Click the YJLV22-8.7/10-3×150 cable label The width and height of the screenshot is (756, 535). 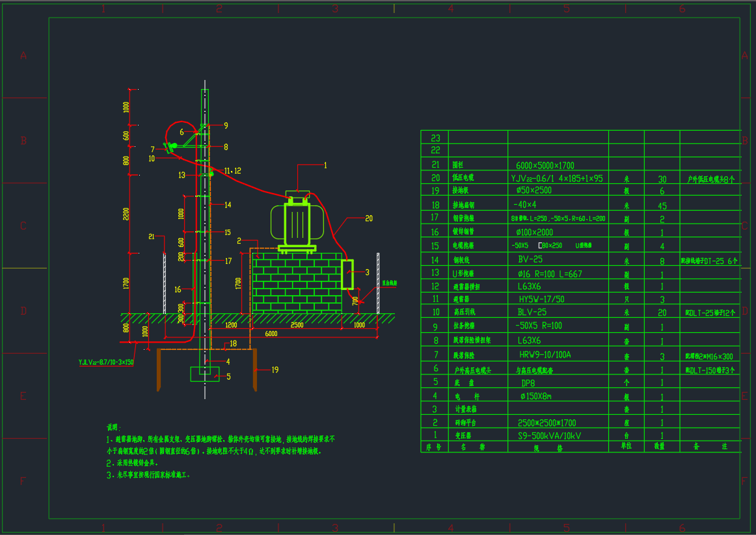point(105,362)
